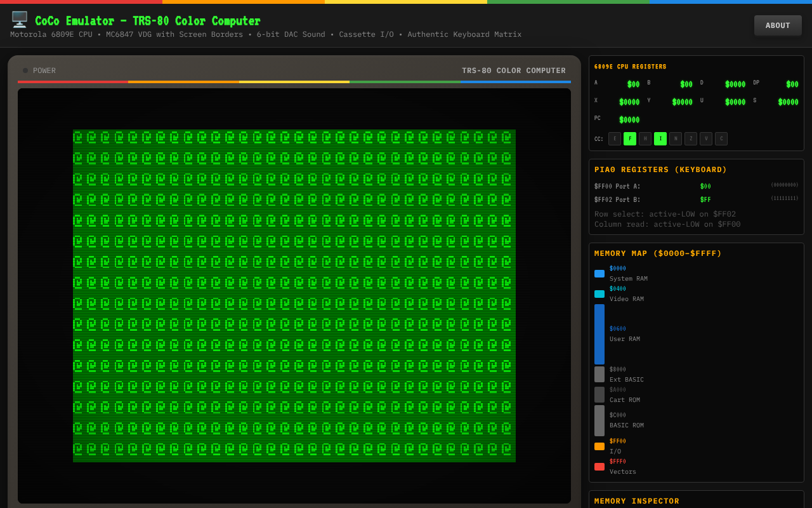Image resolution: width=812 pixels, height=508 pixels.
Task: Click the 6809E CPU REGISTERS heading
Action: 631,67
